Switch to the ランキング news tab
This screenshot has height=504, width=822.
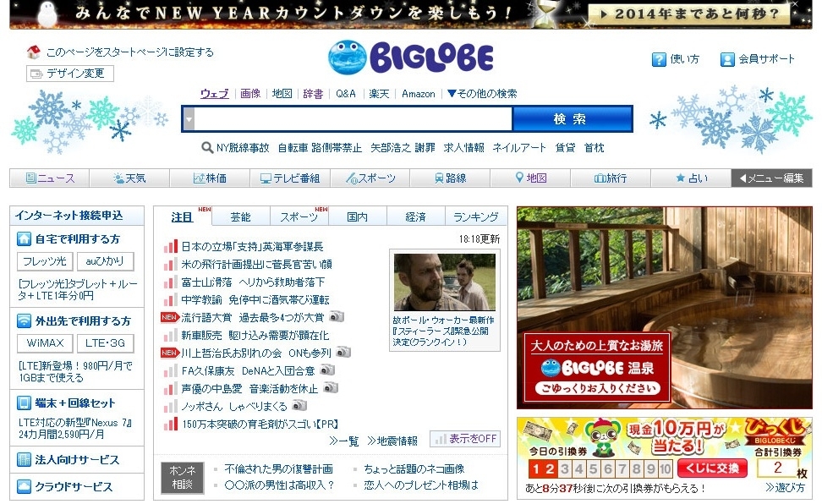tap(476, 216)
